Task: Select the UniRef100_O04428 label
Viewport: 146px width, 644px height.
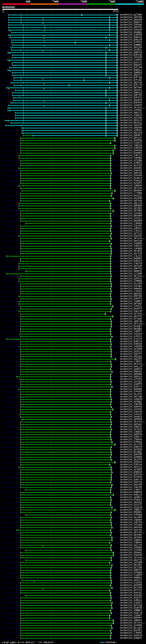Action: coord(131,30)
